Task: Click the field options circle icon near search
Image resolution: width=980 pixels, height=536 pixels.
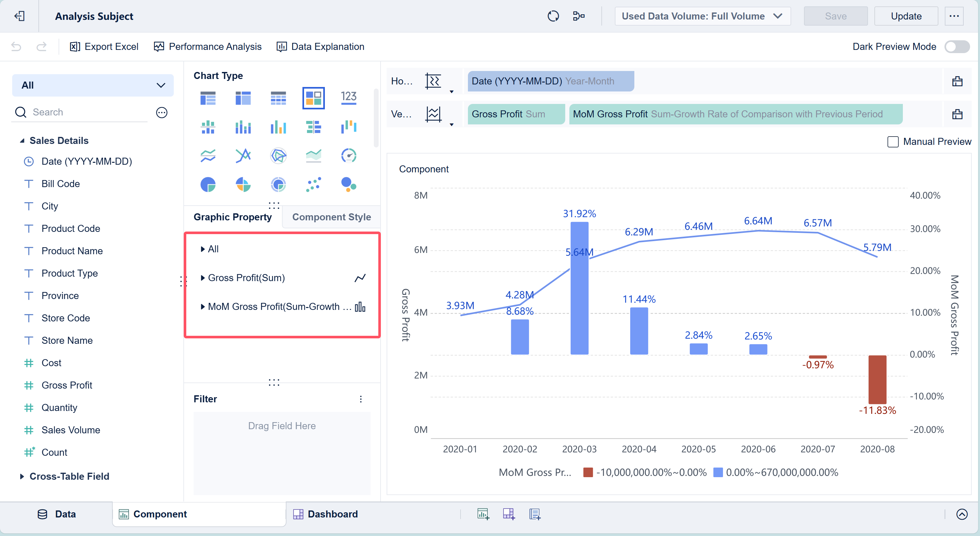Action: point(162,113)
